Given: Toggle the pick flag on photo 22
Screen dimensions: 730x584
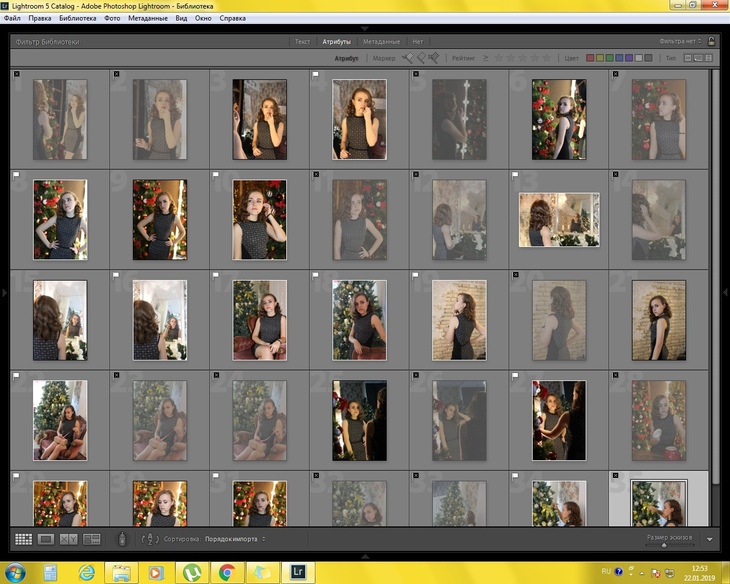Looking at the screenshot, I should click(x=17, y=375).
